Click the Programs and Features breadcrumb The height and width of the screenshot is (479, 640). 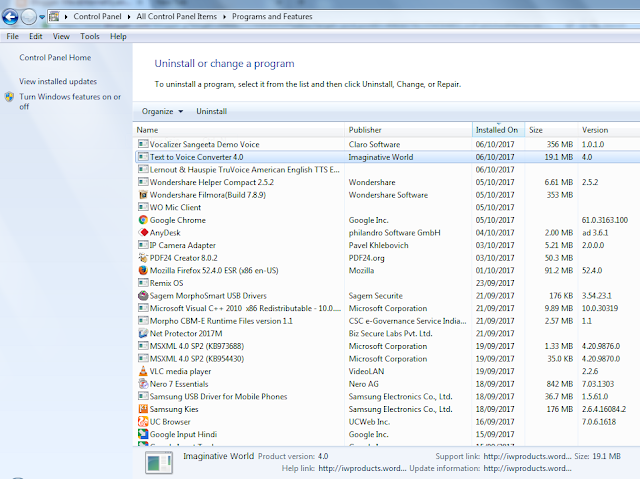[x=272, y=17]
